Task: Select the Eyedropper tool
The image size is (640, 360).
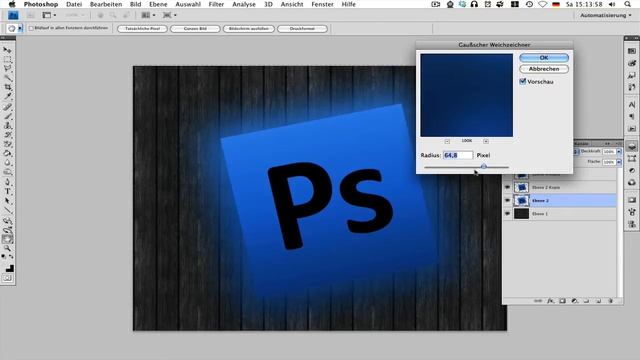Action: click(7, 96)
